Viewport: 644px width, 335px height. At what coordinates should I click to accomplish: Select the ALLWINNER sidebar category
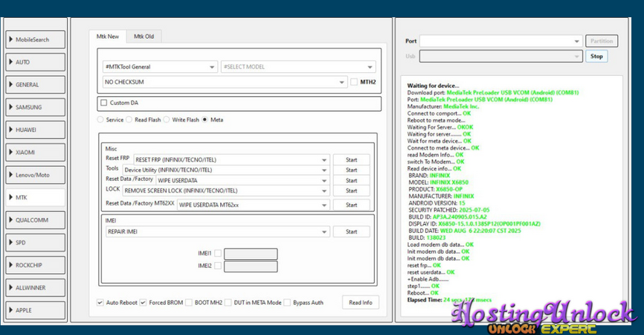coord(35,287)
